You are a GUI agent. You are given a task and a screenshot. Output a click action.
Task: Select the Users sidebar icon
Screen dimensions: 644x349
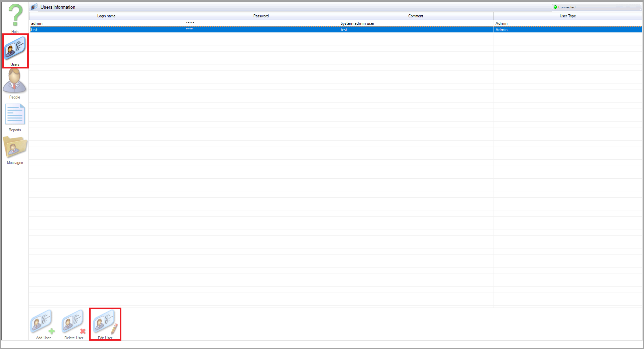(x=15, y=51)
